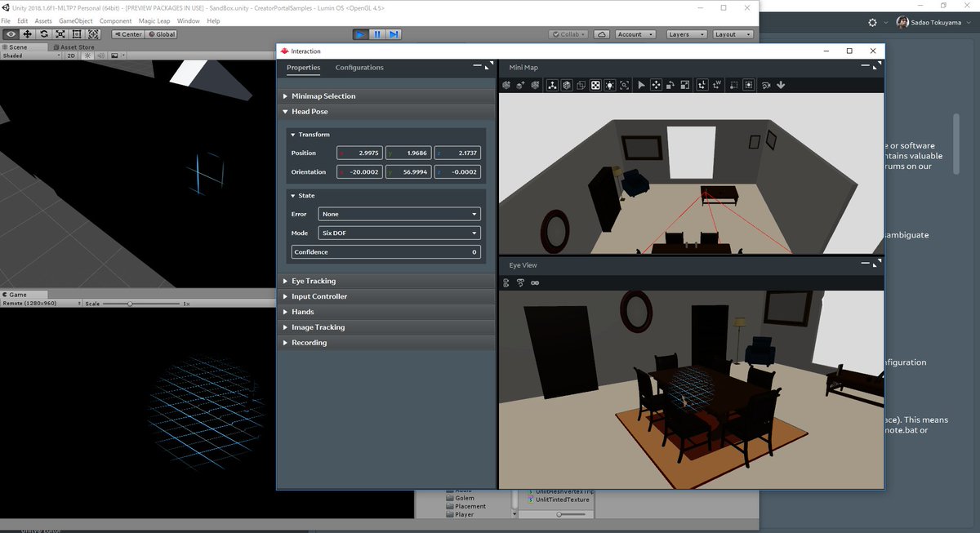Expand the Image Tracking section
980x533 pixels.
pos(385,328)
